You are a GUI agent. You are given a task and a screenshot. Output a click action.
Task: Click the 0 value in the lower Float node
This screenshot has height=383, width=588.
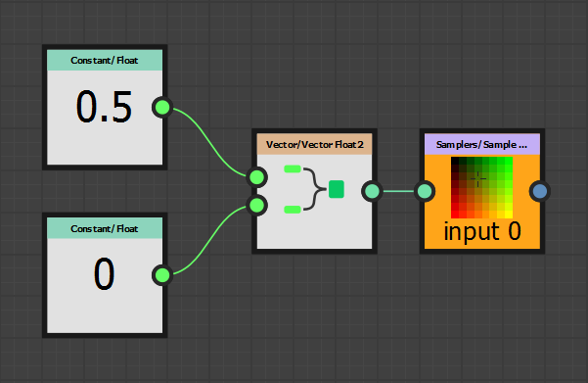pyautogui.click(x=104, y=274)
